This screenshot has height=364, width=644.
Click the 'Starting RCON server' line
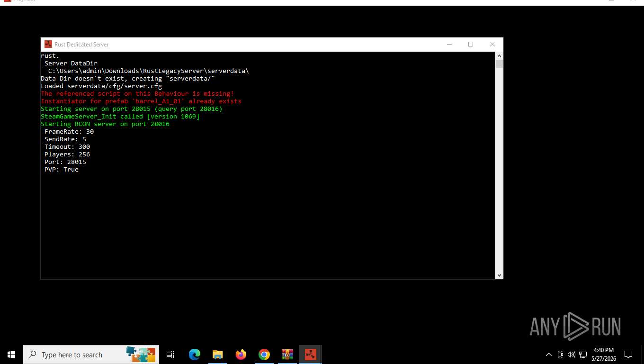click(105, 124)
